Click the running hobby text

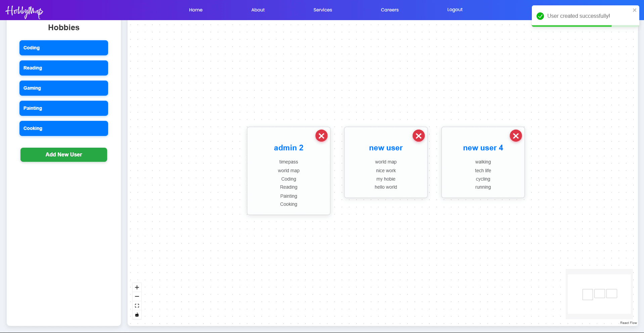pos(483,187)
